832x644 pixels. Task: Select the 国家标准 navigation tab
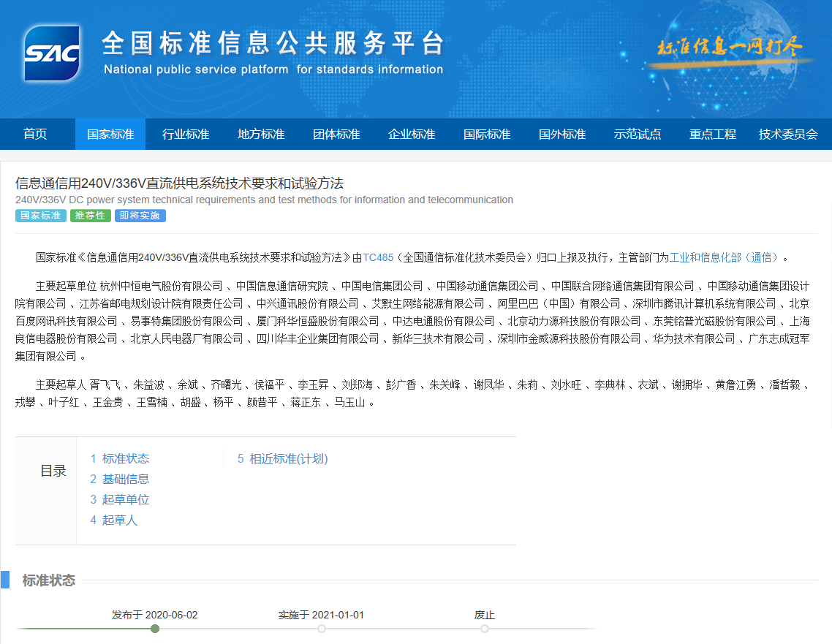pyautogui.click(x=110, y=135)
